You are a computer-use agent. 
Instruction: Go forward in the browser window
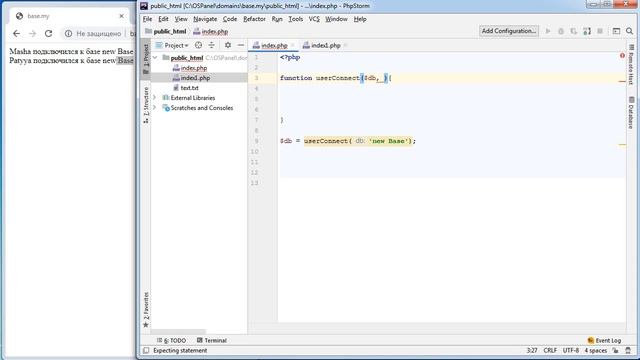(33, 33)
